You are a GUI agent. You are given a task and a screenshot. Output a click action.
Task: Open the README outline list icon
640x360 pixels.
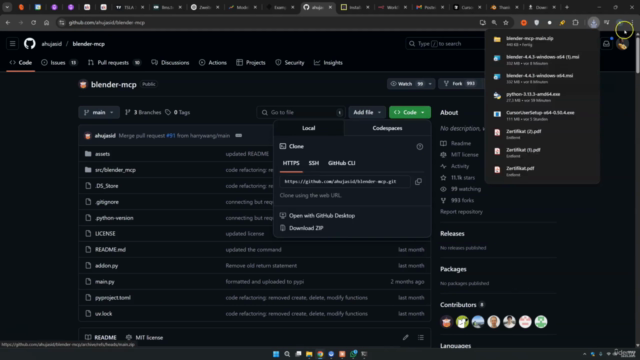[421, 338]
